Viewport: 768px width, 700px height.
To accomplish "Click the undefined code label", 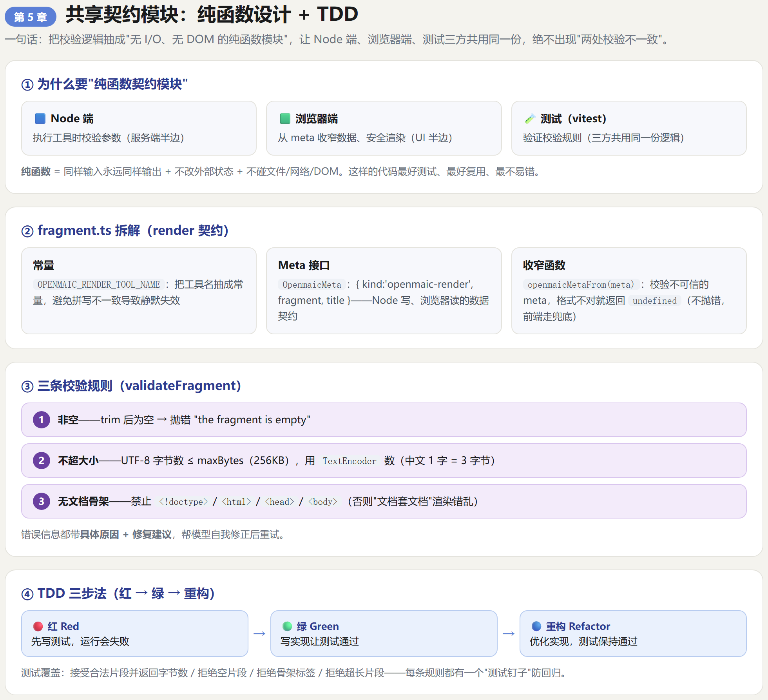I will [x=655, y=301].
